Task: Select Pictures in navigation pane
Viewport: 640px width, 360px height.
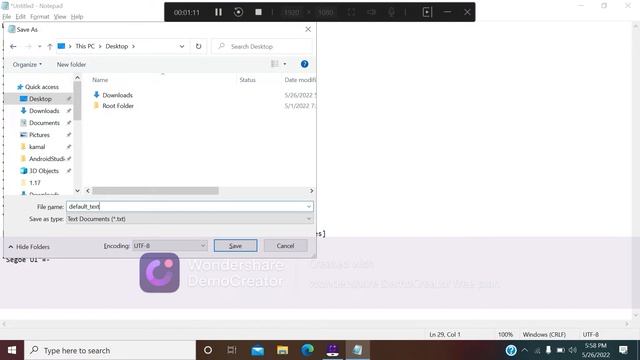Action: point(39,135)
